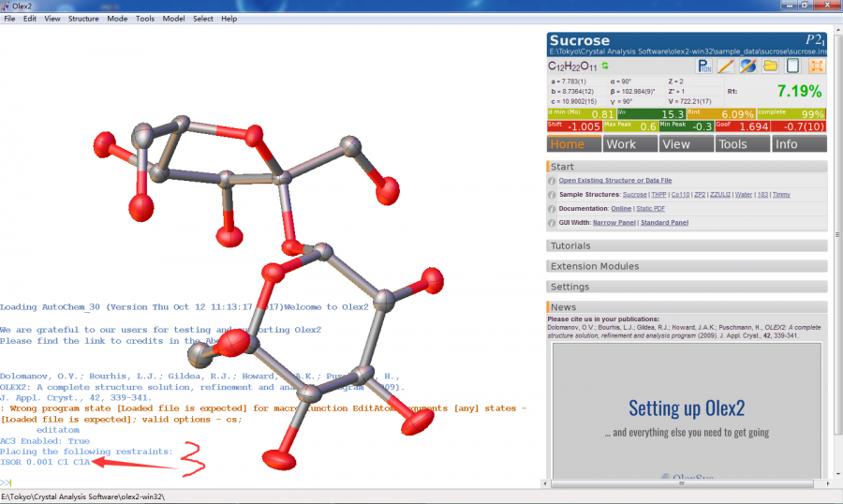Click the d min (Mo) 0.81 indicator
Viewport: 843px width, 504px height.
(x=581, y=114)
